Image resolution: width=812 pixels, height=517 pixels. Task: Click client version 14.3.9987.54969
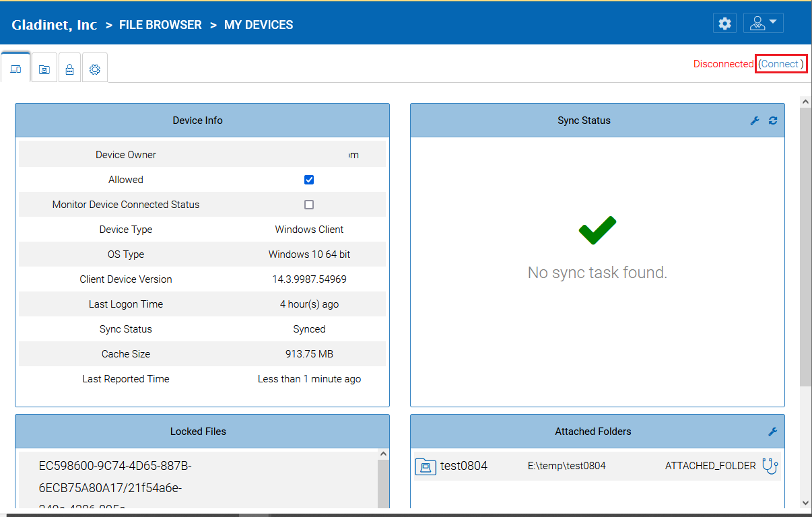pos(309,279)
